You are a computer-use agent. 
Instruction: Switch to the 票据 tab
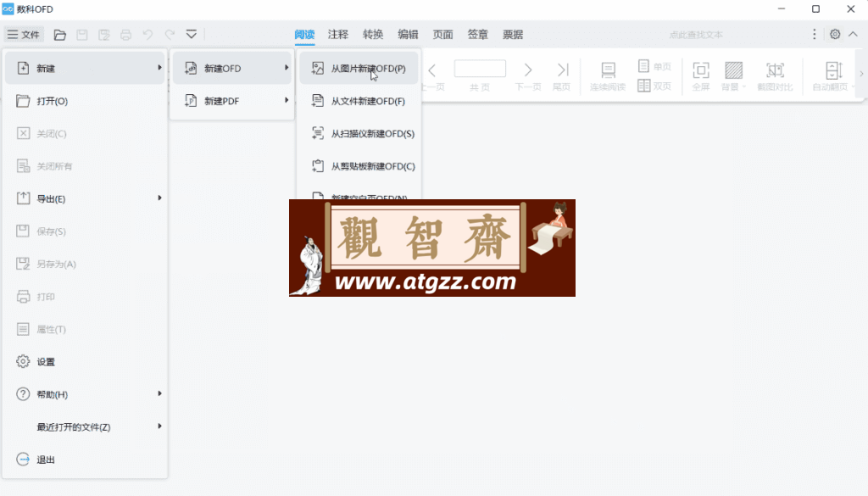[x=513, y=34]
